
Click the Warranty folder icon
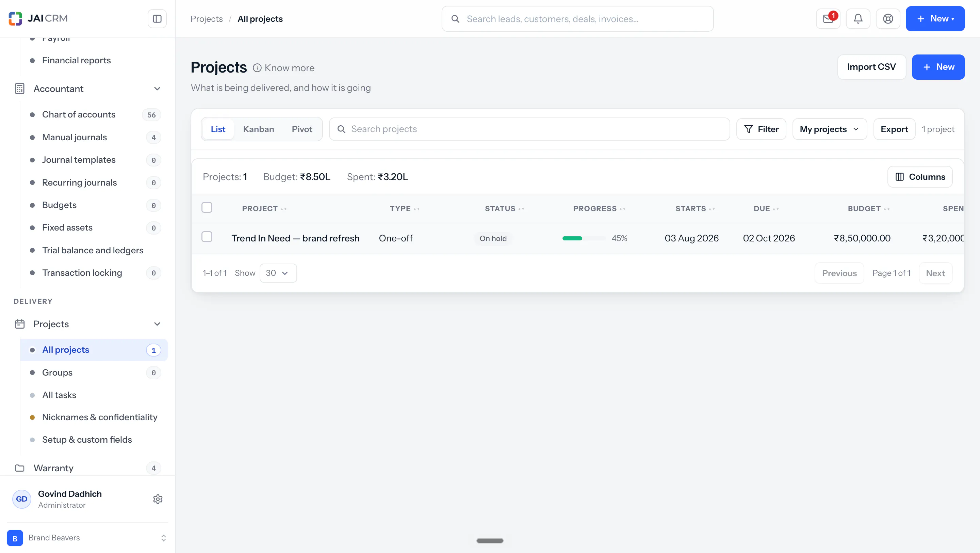click(x=19, y=468)
